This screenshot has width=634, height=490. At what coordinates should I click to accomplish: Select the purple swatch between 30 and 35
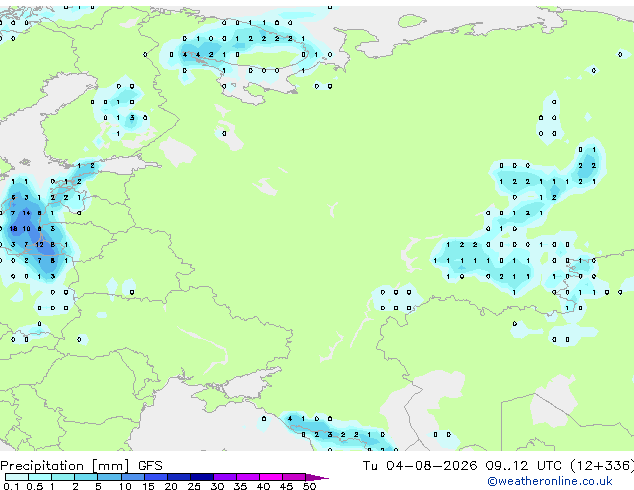(225, 477)
